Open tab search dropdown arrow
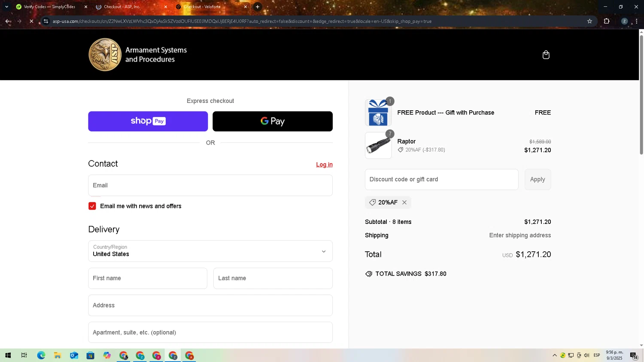 [x=6, y=7]
